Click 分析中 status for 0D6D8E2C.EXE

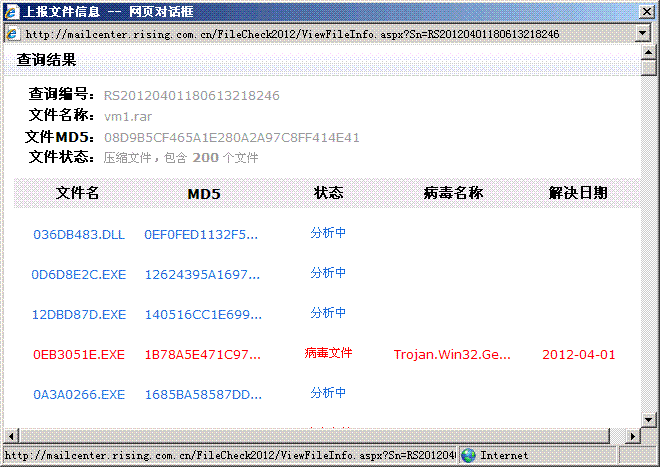328,273
